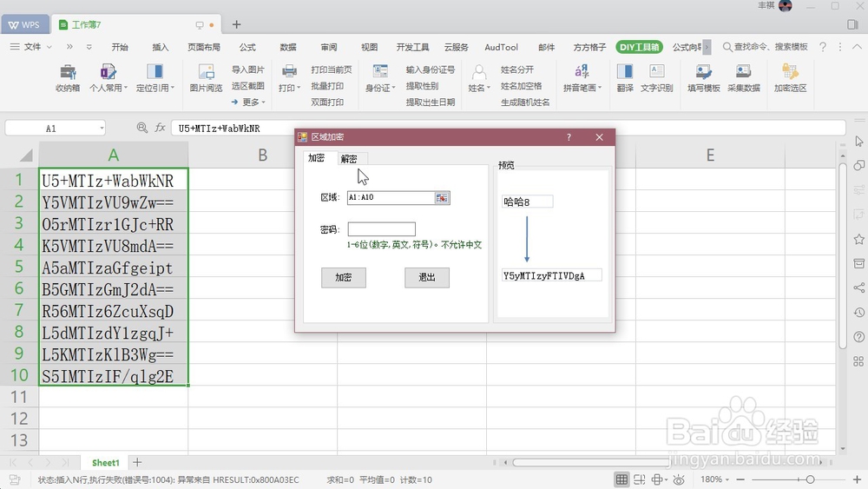Viewport: 868px width, 489px height.
Task: Expand the 更多 dropdown in picture group
Action: tap(248, 102)
